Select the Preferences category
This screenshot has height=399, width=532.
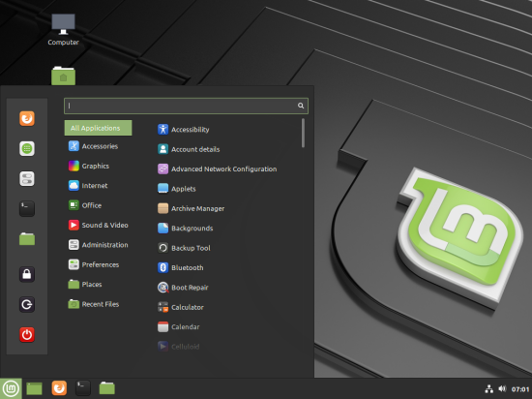pos(98,264)
